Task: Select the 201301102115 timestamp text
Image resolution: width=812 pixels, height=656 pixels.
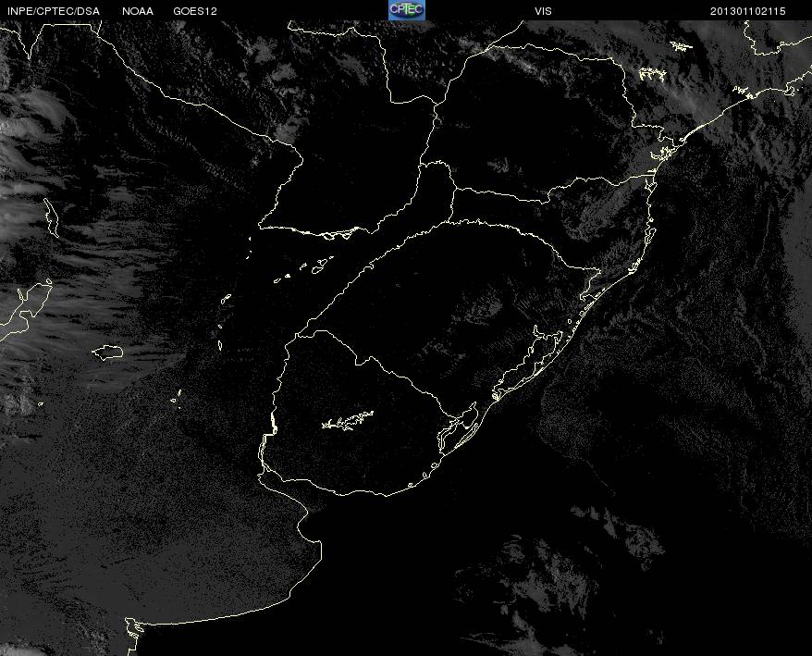Action: 748,11
